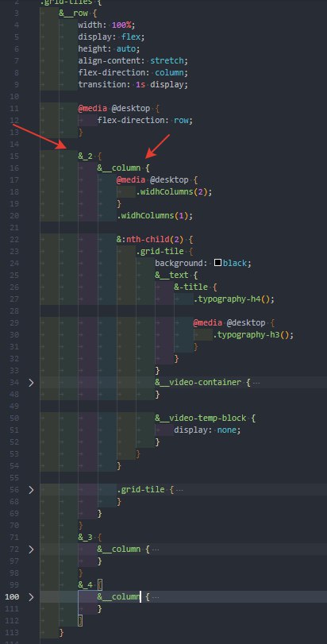Click the 'width: 100%;' declaration
This screenshot has width=327, height=644.
point(106,25)
